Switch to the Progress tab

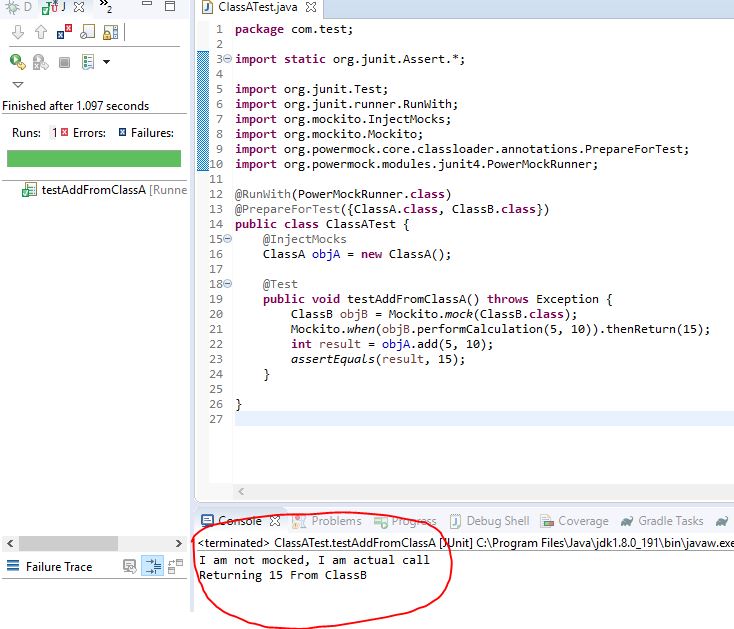click(x=405, y=521)
